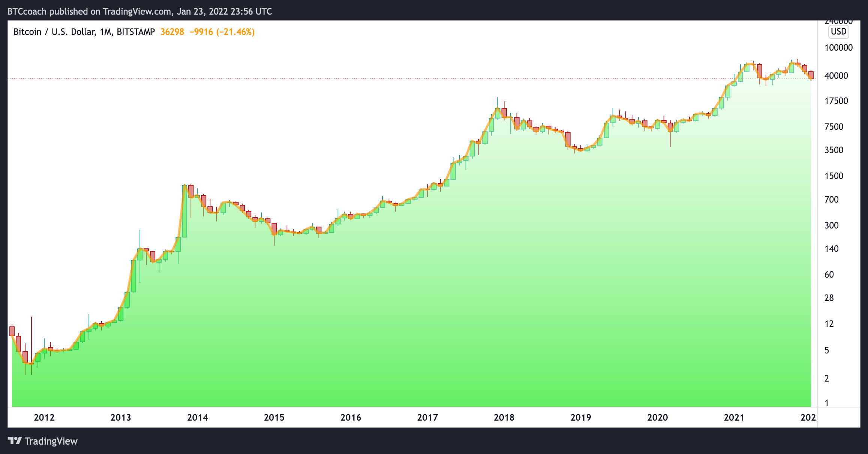The height and width of the screenshot is (454, 868).
Task: Click the TradingView logo icon
Action: (x=15, y=440)
